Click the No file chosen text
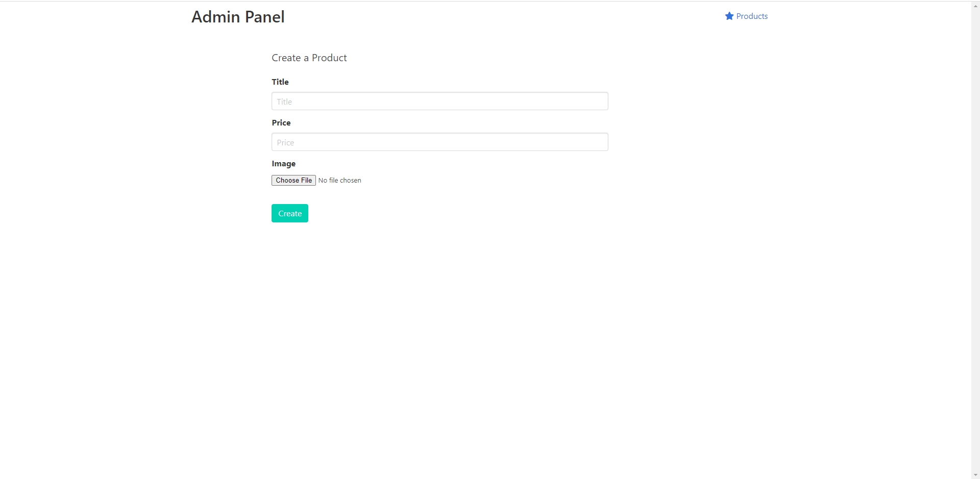Screen dimensions: 980x479 339,180
